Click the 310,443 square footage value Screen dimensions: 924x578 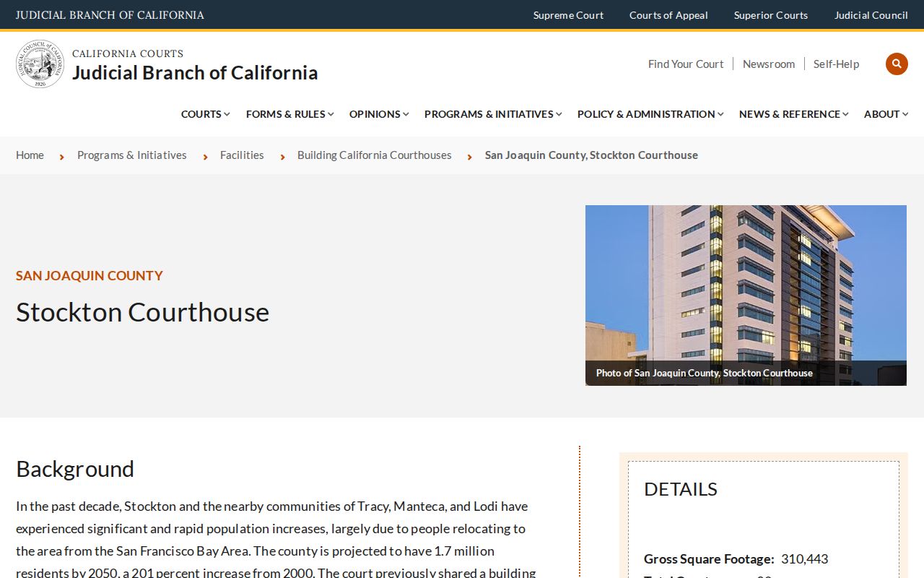(805, 559)
